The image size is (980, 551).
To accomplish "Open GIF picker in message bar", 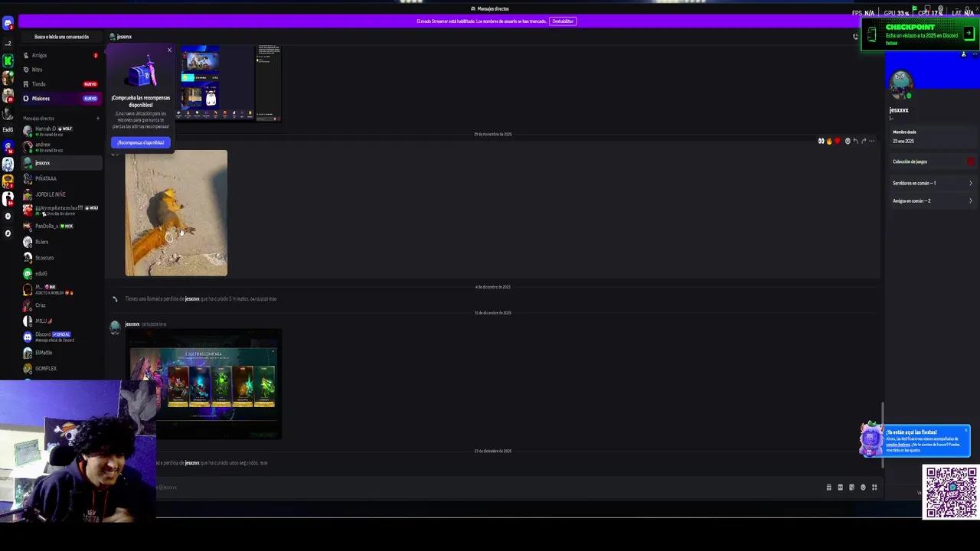I will pos(840,487).
